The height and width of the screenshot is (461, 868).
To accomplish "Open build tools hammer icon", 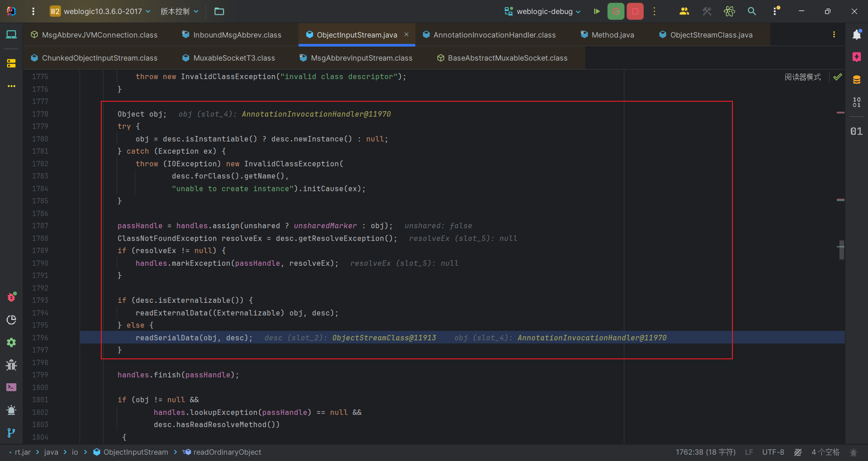I will pyautogui.click(x=707, y=11).
